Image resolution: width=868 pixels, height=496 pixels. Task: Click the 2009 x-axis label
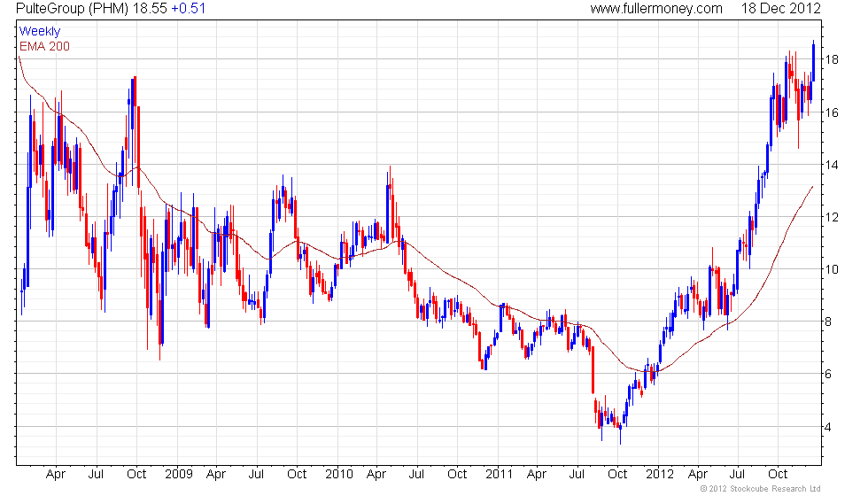[178, 474]
